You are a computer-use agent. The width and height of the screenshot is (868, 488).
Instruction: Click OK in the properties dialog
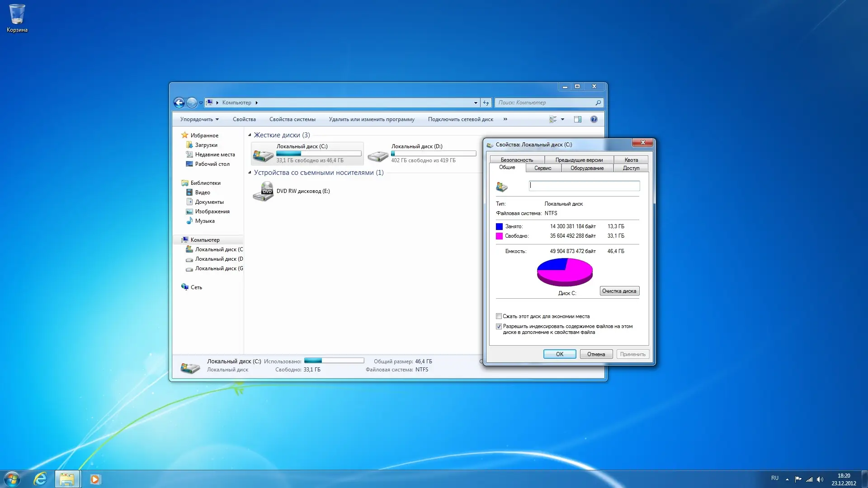pos(559,354)
